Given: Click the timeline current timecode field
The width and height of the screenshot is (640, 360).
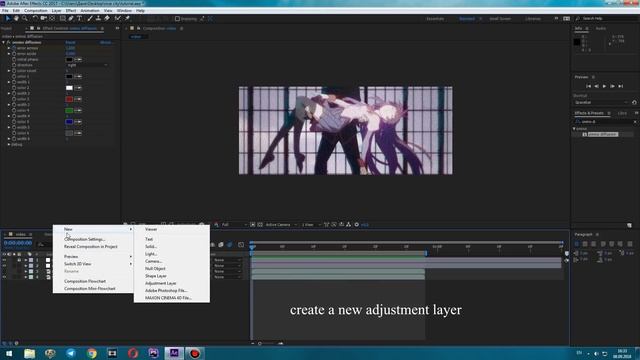Looking at the screenshot, I should tap(18, 243).
